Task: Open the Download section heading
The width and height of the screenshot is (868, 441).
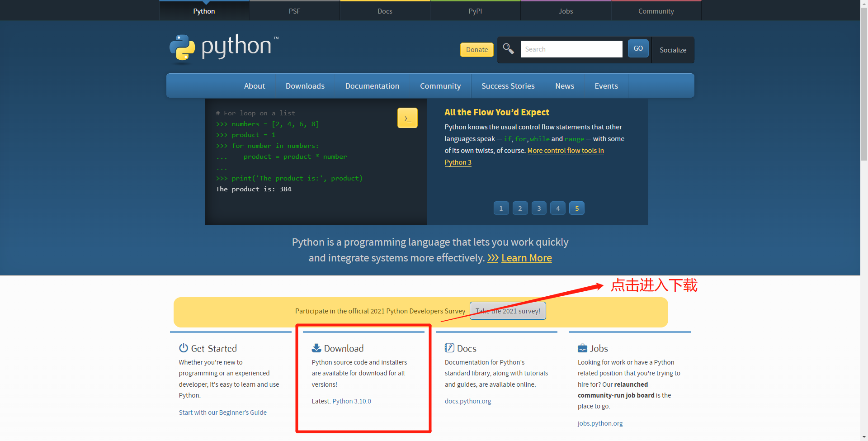Action: 344,348
